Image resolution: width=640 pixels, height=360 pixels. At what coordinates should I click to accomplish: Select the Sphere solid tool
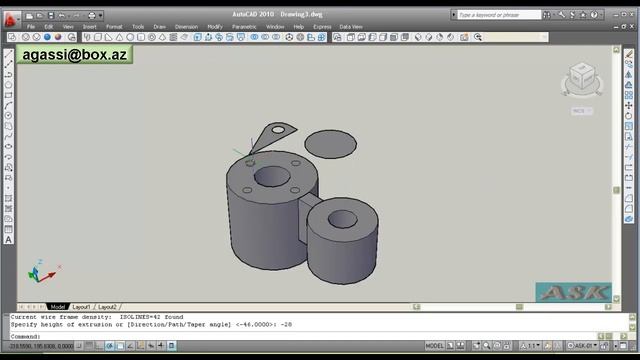coord(130,37)
